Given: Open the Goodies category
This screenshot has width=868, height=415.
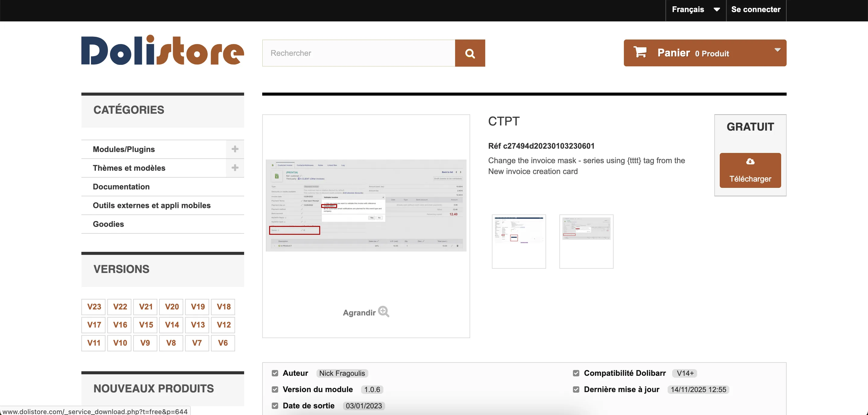Looking at the screenshot, I should (x=108, y=224).
